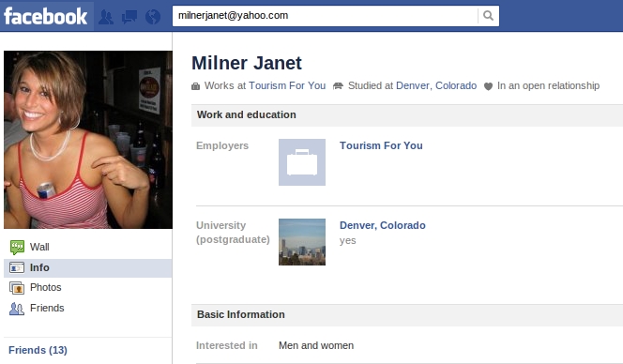
Task: Click the graduation icon beside Studied at
Action: pyautogui.click(x=338, y=85)
